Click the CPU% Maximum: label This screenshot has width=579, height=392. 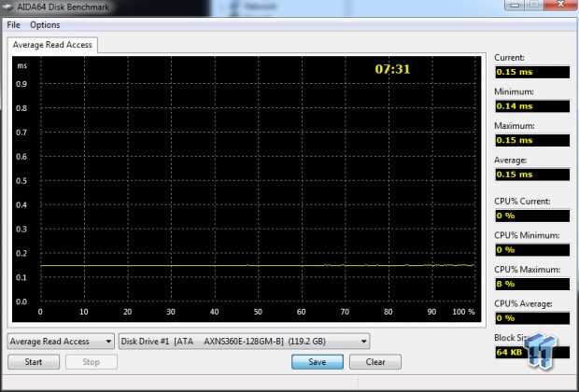[527, 270]
